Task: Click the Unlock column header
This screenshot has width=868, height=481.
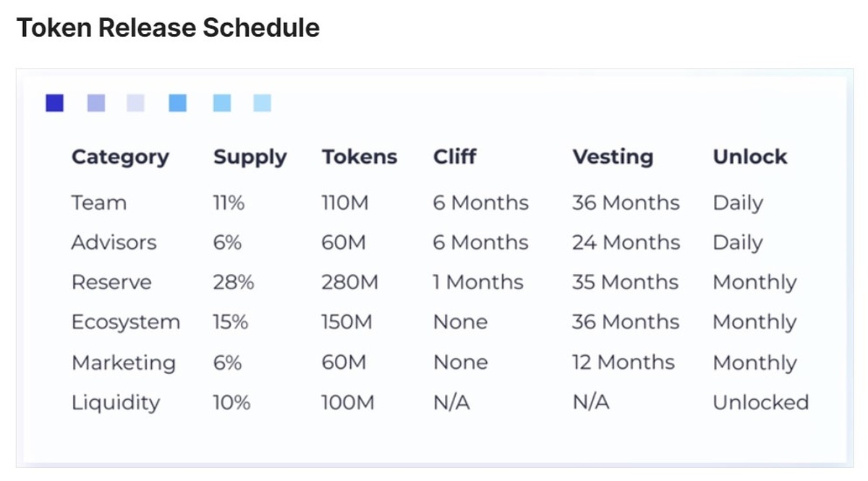Action: click(x=749, y=157)
